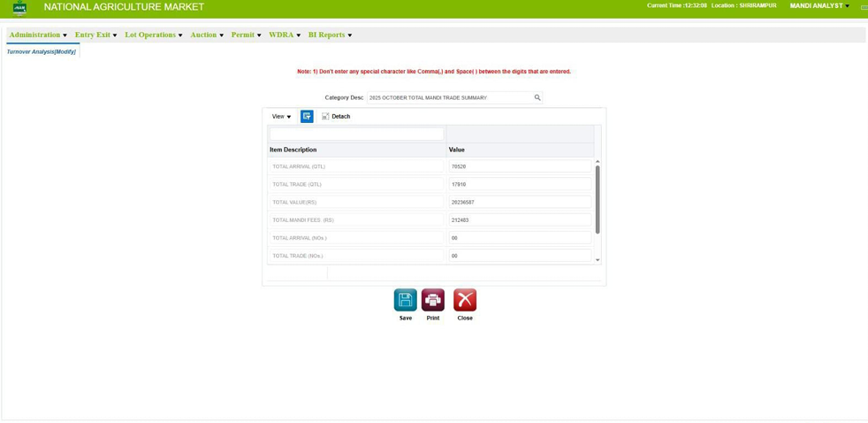Click the scroll down arrow of table
Screen dimensions: 868x423
(598, 260)
